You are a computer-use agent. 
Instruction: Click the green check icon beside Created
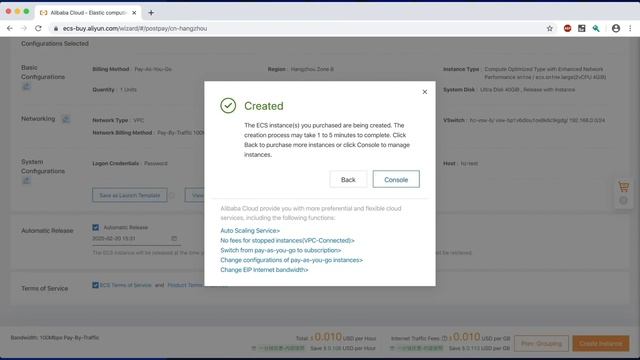[228, 106]
